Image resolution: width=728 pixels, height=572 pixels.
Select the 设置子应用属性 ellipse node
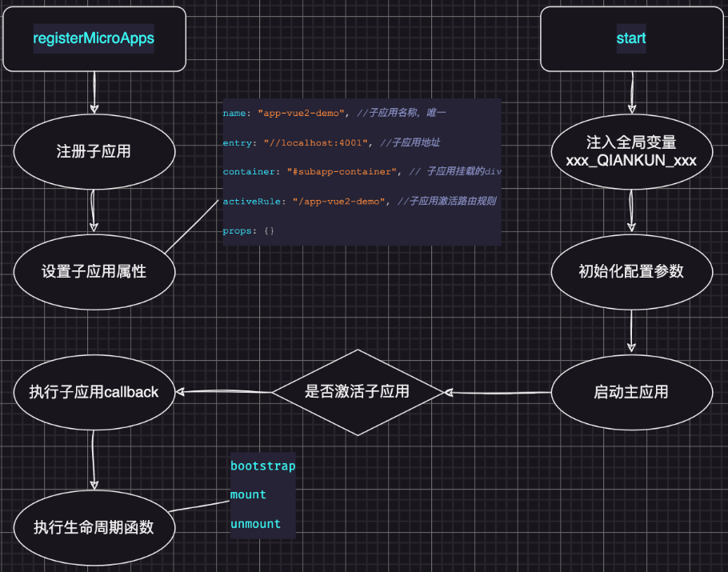coord(94,272)
